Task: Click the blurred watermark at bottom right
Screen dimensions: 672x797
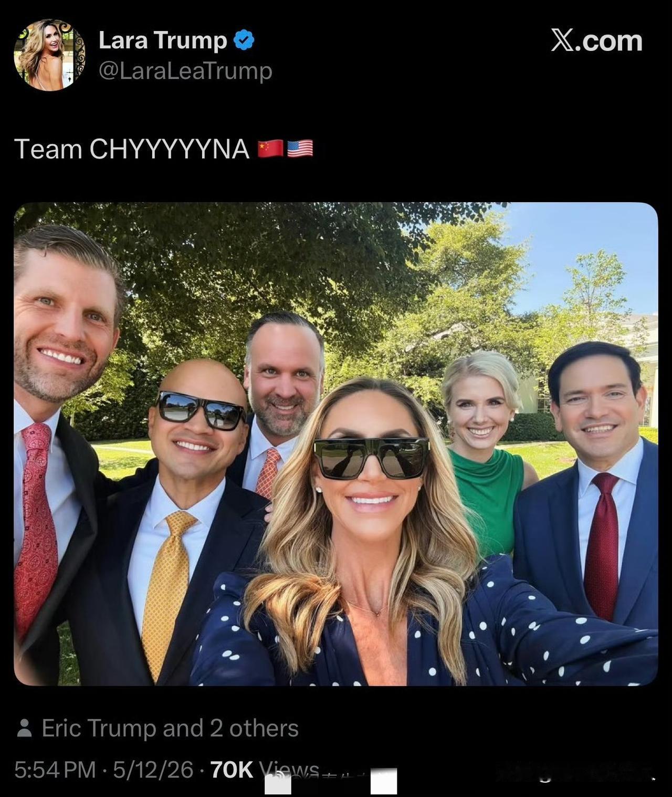Action: tap(576, 772)
